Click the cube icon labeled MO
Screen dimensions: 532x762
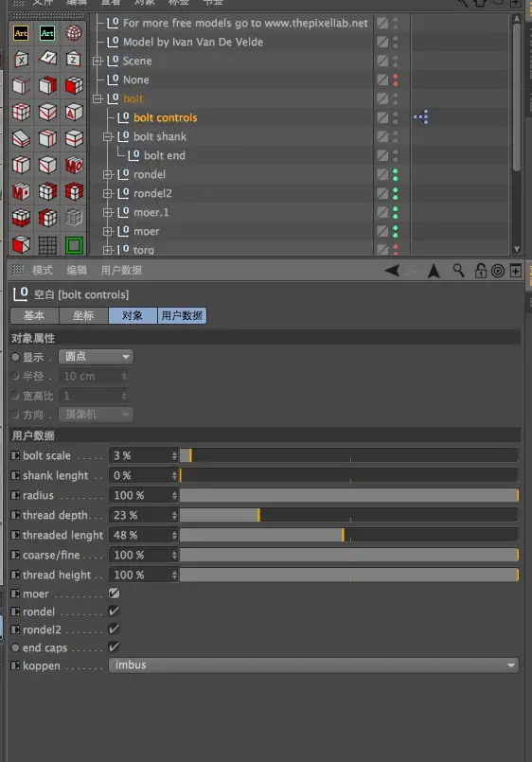[74, 166]
